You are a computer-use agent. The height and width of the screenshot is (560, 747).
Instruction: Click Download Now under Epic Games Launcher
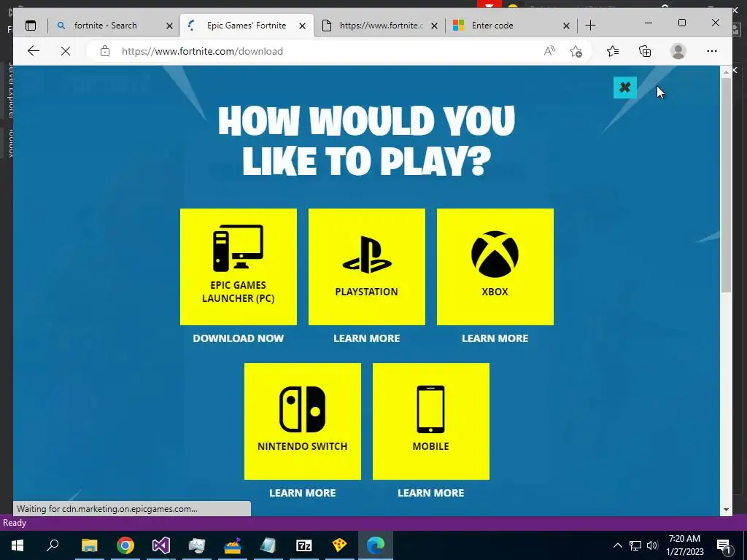(x=239, y=338)
